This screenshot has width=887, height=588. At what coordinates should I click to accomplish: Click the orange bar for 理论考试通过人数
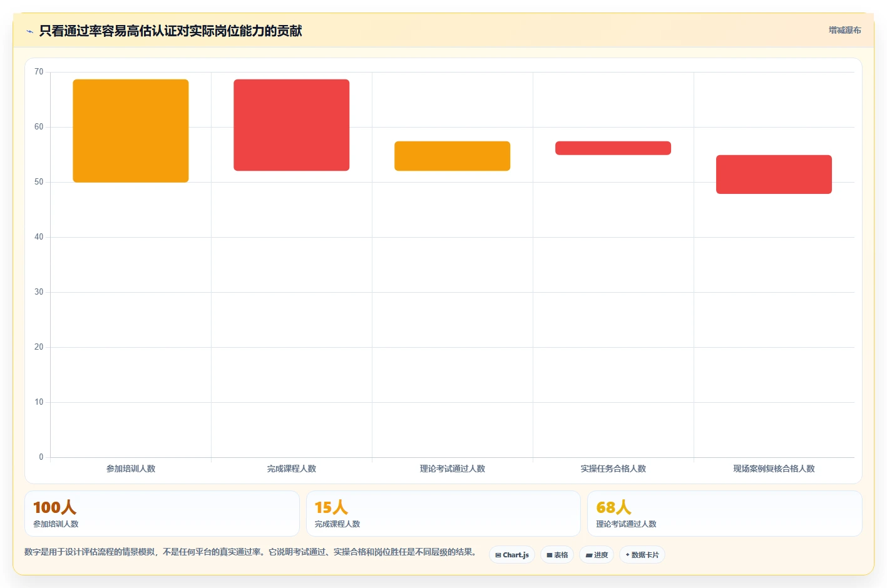[453, 156]
